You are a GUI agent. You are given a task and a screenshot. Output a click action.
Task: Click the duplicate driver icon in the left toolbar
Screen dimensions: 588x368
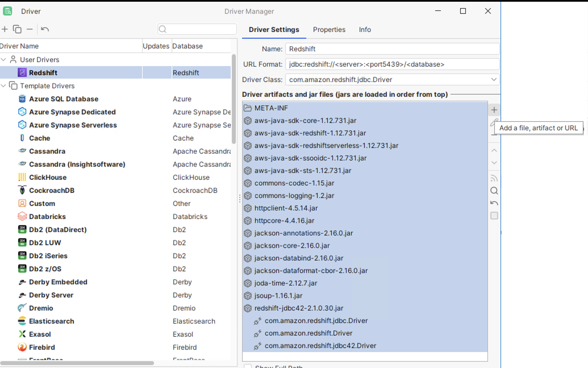coord(17,29)
